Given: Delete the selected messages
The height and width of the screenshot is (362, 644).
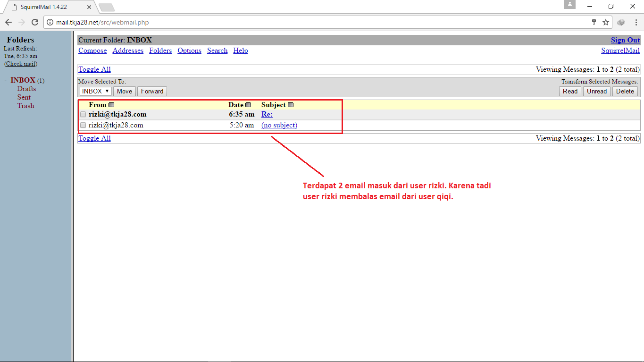Looking at the screenshot, I should tap(625, 91).
